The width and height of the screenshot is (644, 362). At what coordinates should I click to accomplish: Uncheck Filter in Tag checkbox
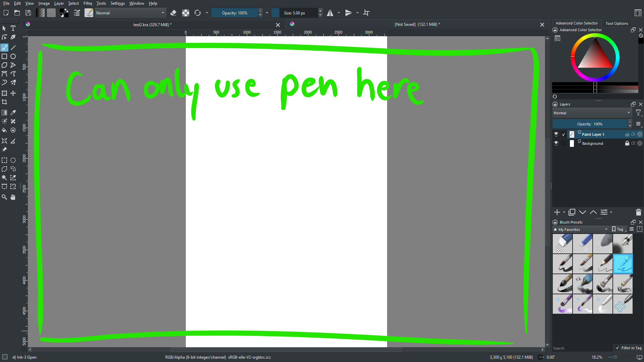click(x=618, y=348)
